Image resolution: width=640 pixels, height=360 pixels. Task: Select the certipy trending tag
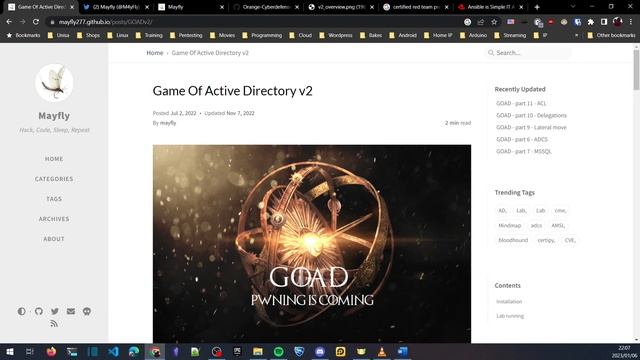pyautogui.click(x=546, y=240)
